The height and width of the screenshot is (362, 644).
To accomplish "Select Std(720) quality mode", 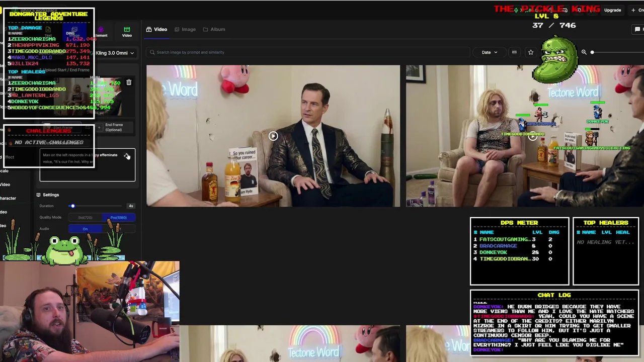I will pyautogui.click(x=85, y=218).
